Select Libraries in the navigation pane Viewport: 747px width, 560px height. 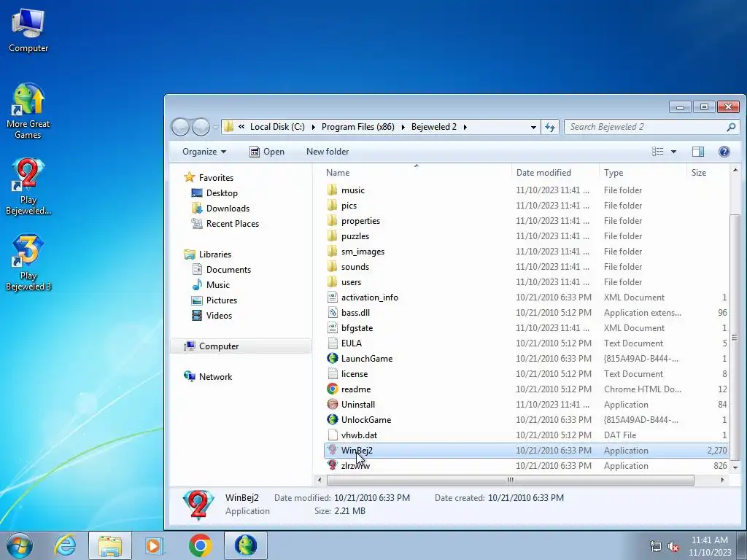pos(215,254)
